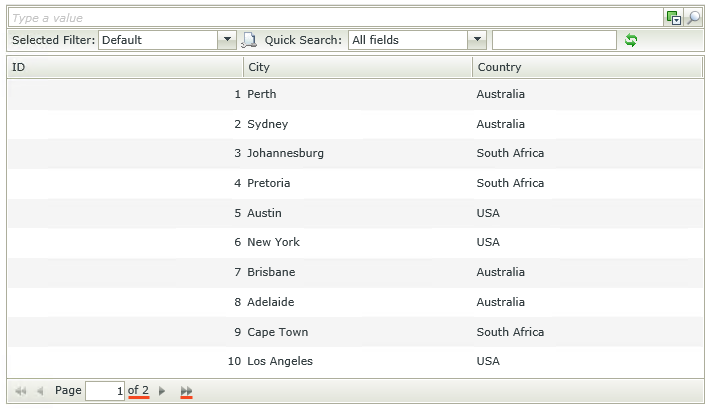Sort by the Country column header
This screenshot has width=710, height=409.
587,67
